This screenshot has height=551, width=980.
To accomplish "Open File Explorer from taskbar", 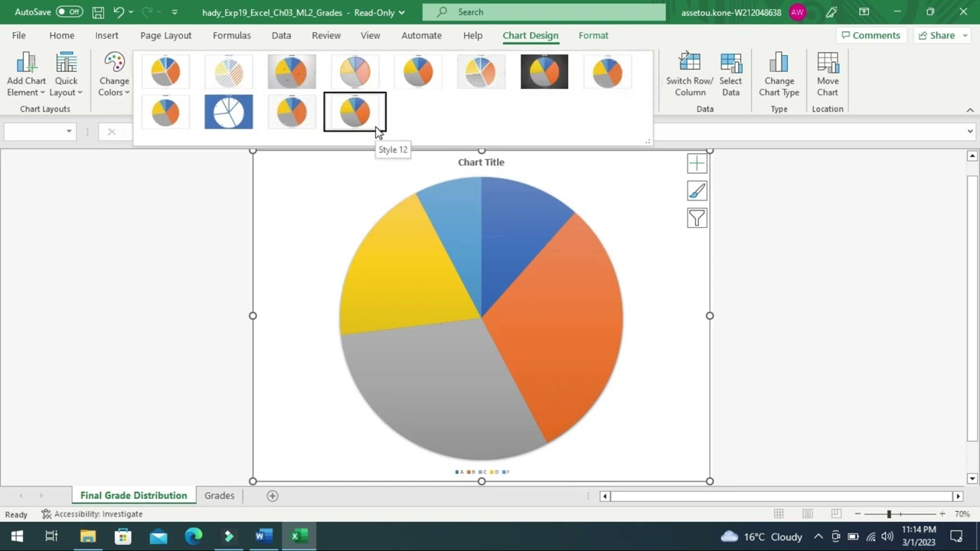I will (88, 536).
